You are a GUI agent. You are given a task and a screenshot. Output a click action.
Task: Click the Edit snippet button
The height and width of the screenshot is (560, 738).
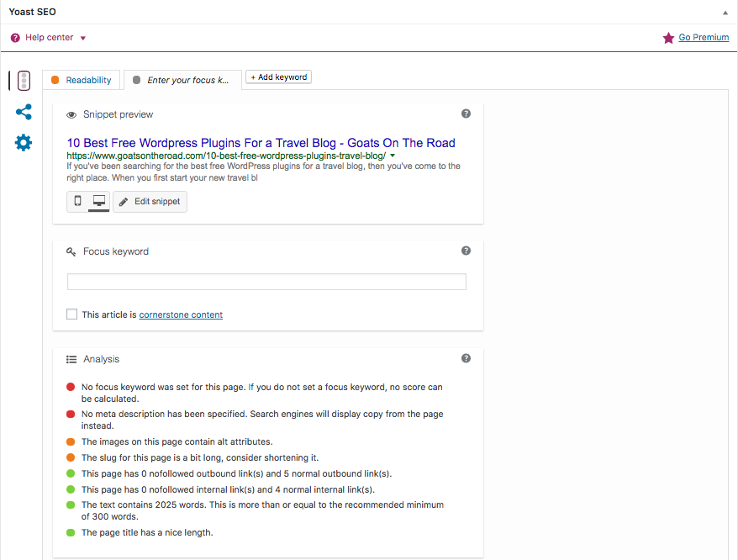click(x=150, y=202)
